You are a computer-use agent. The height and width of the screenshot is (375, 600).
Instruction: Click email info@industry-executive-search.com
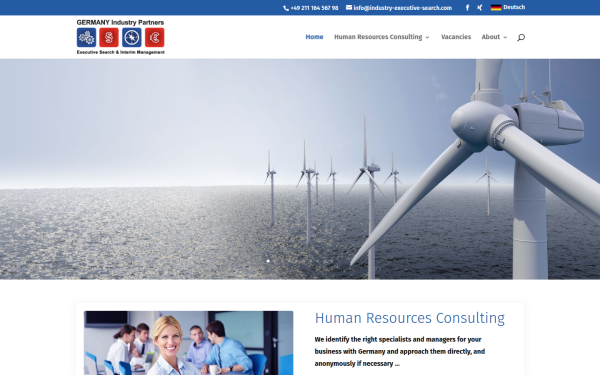coord(403,8)
